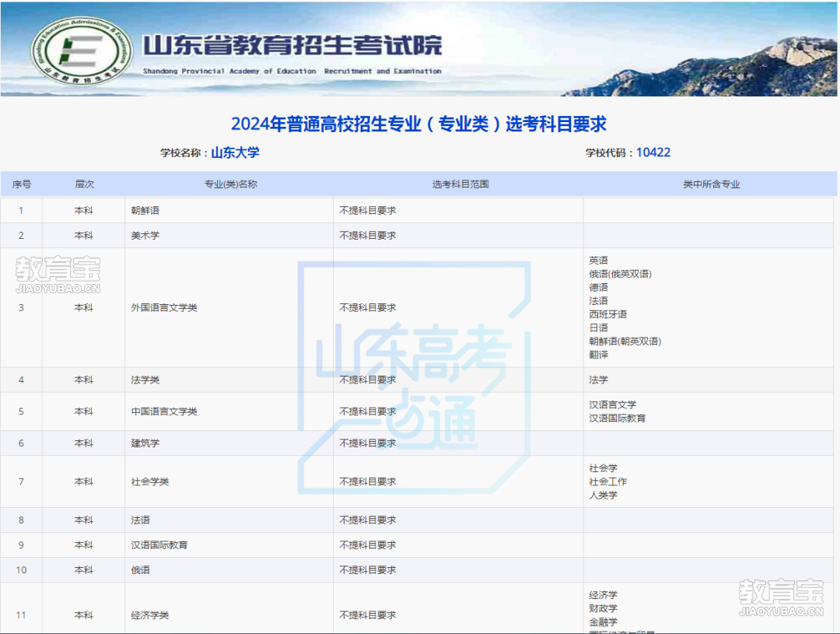Click 德语 in the included majors list
Viewport: 840px width, 634px height.
[x=598, y=287]
